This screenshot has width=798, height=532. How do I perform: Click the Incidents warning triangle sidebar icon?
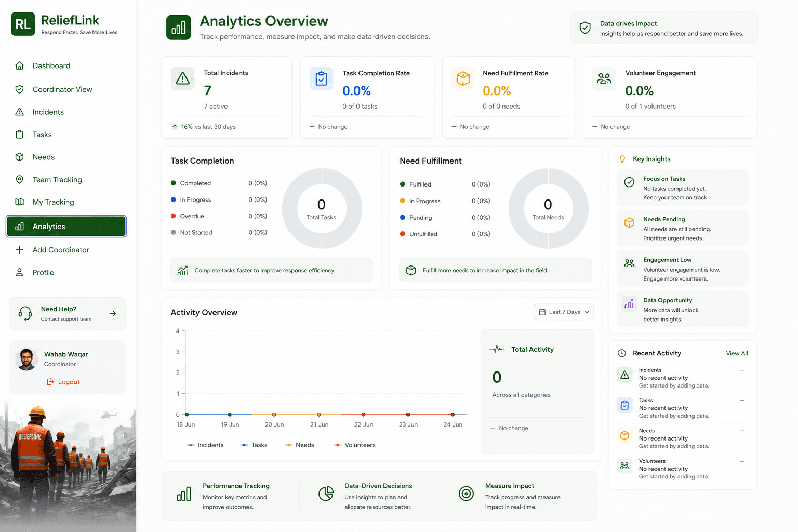[19, 112]
